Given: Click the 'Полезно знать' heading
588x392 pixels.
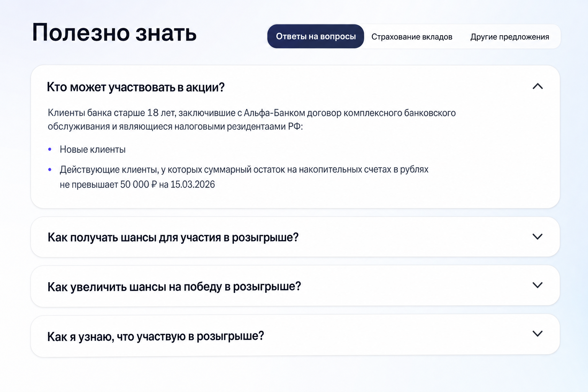Looking at the screenshot, I should point(114,33).
